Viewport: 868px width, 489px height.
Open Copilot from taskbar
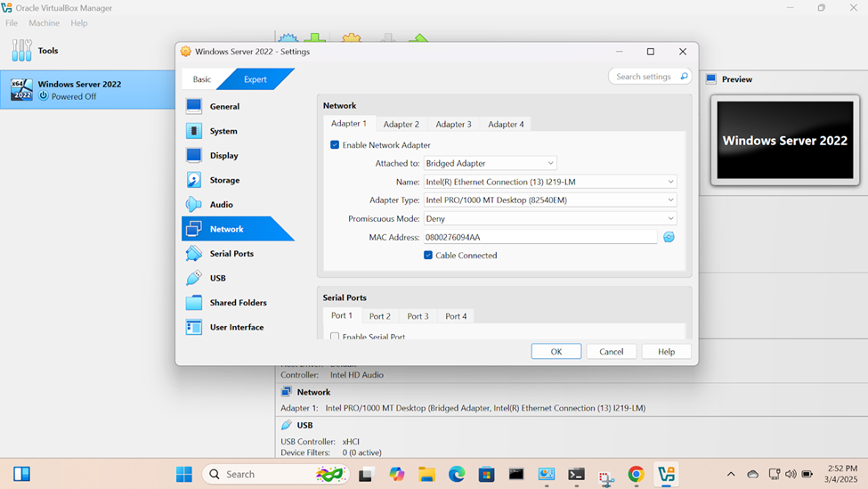[397, 474]
